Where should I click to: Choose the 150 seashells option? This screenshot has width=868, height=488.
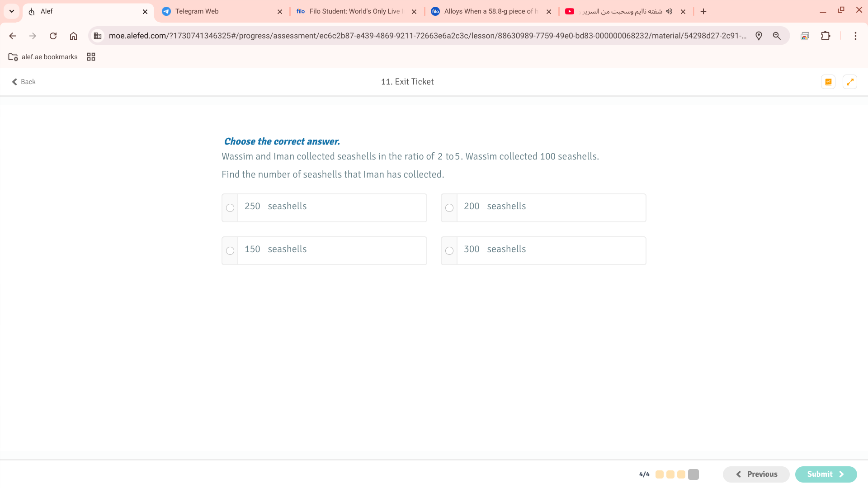(230, 251)
